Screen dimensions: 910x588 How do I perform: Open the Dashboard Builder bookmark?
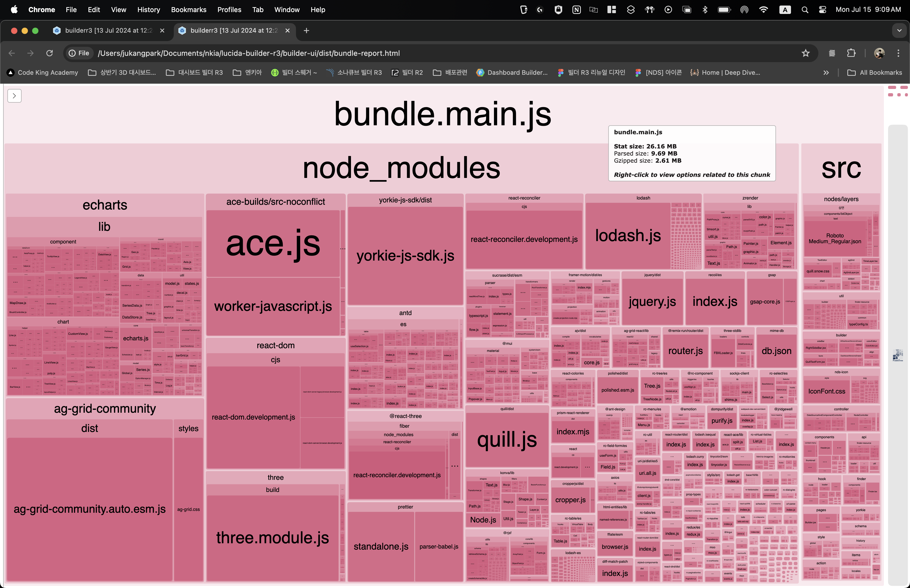(x=512, y=73)
